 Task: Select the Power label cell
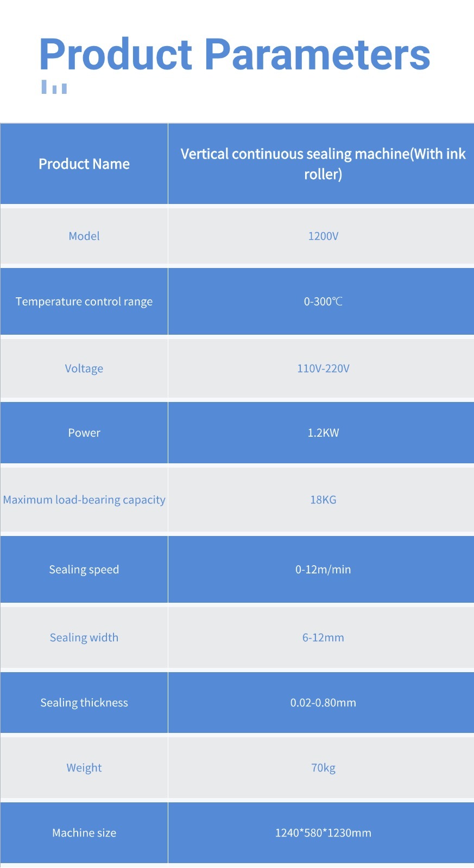tap(84, 433)
